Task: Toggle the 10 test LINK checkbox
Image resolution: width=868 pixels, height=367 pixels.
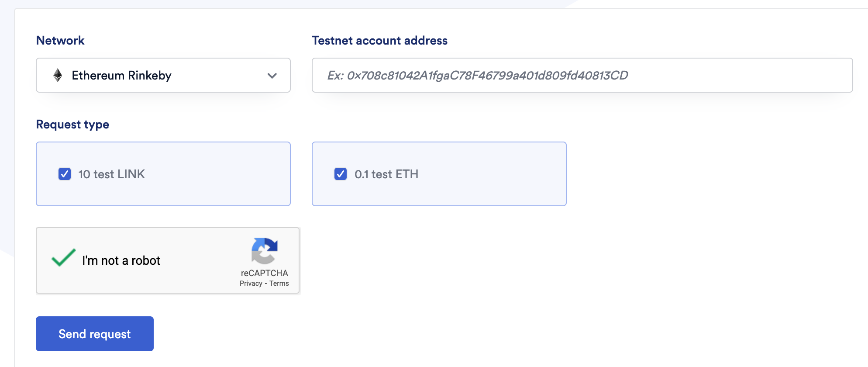Action: 65,174
